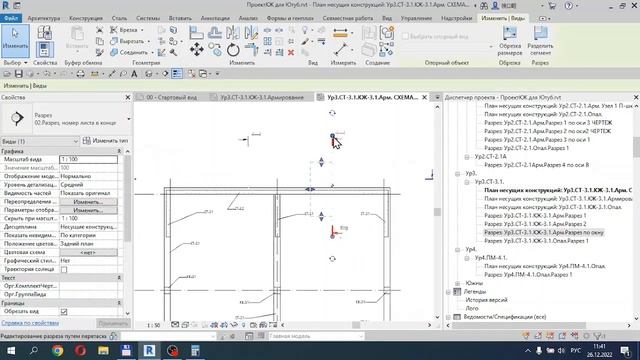This screenshot has width=640, height=360.
Task: Toggle the Выбрать опорный вид checkbox
Action: [x=405, y=36]
